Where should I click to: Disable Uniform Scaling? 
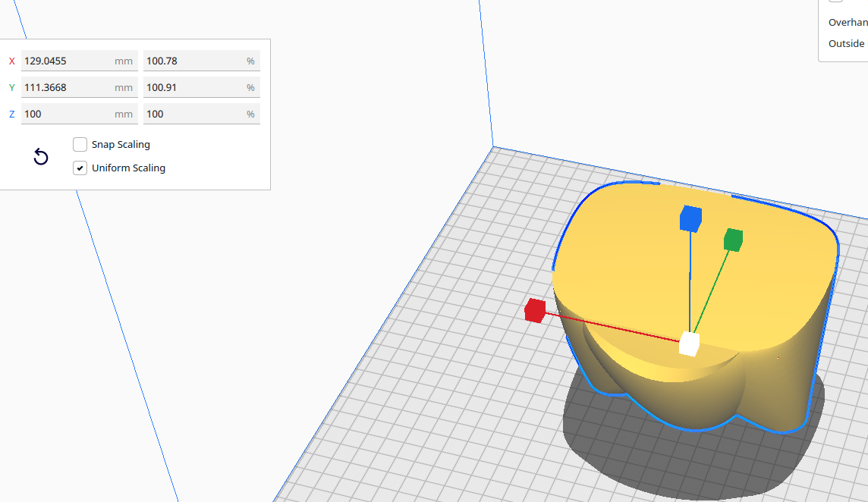coord(80,168)
